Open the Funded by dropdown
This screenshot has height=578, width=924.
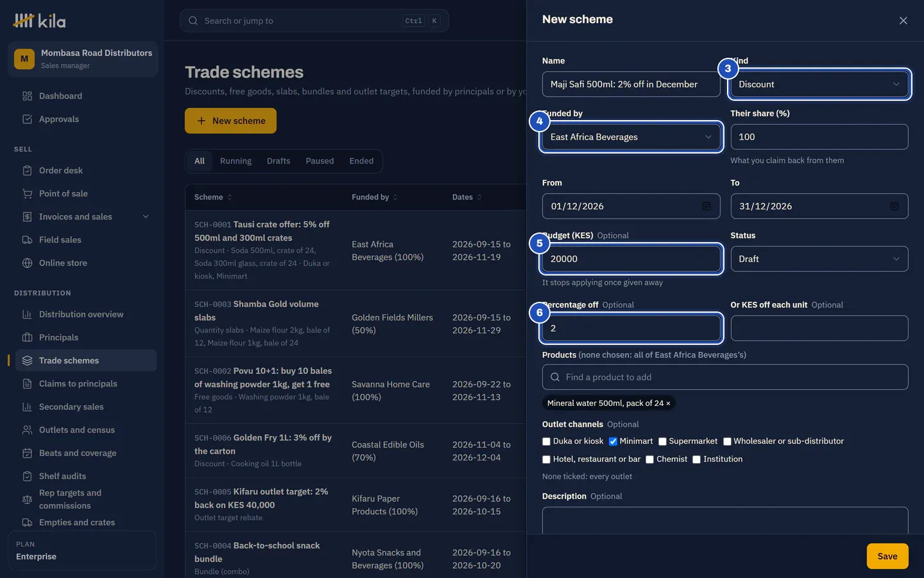[x=631, y=137]
